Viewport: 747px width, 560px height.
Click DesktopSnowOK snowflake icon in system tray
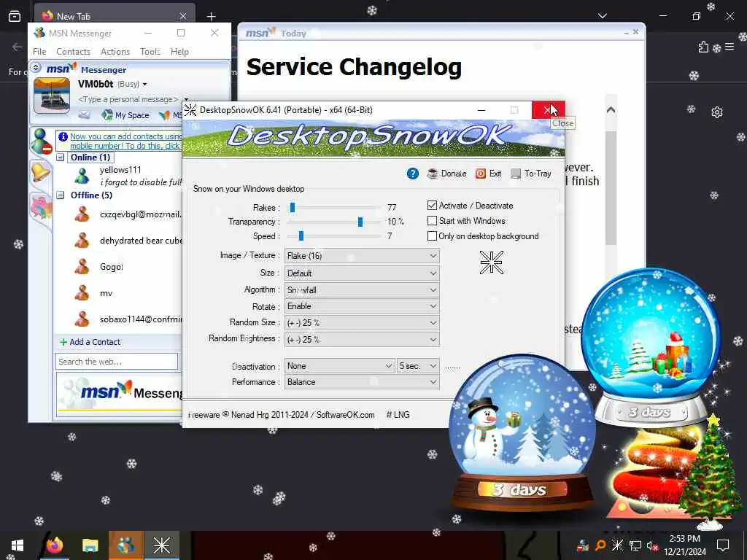point(617,545)
